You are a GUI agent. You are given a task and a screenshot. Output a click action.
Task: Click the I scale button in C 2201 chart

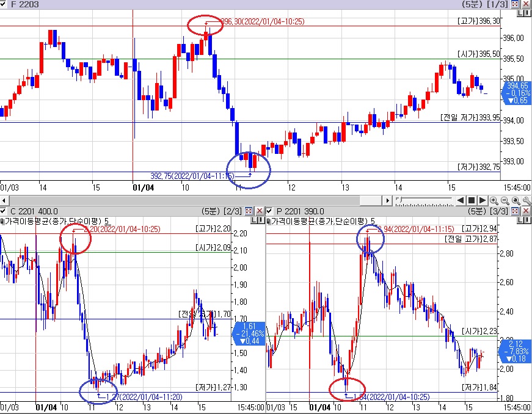point(261,220)
